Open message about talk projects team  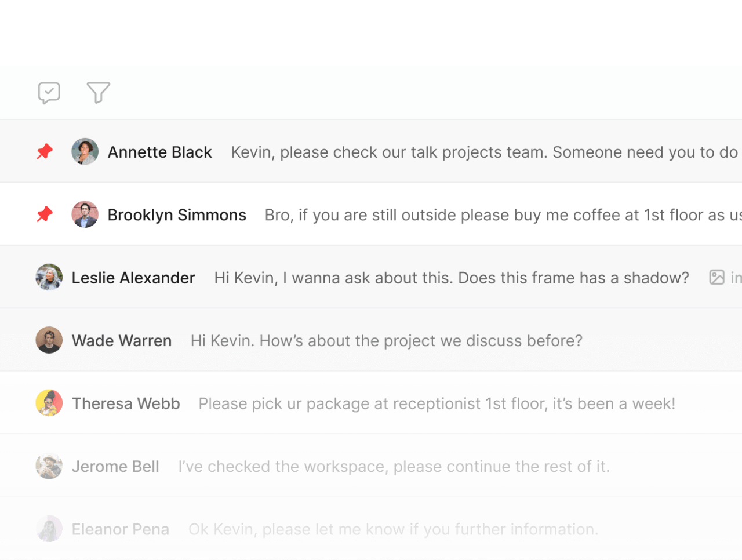tap(484, 152)
